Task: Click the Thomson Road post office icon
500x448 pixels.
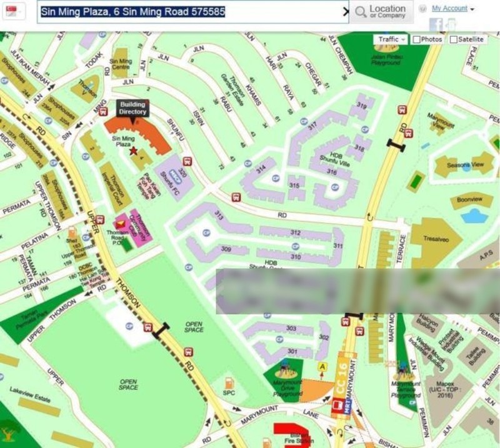Action: tap(119, 224)
